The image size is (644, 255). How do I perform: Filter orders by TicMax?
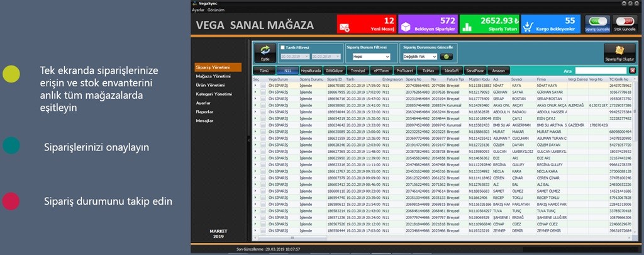tap(428, 71)
